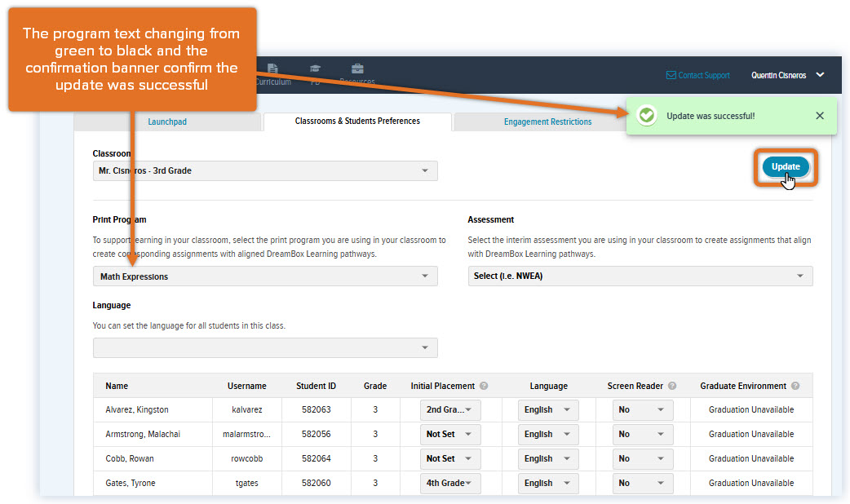Click student ID 582063
Screen dimensions: 850x504
316,409
